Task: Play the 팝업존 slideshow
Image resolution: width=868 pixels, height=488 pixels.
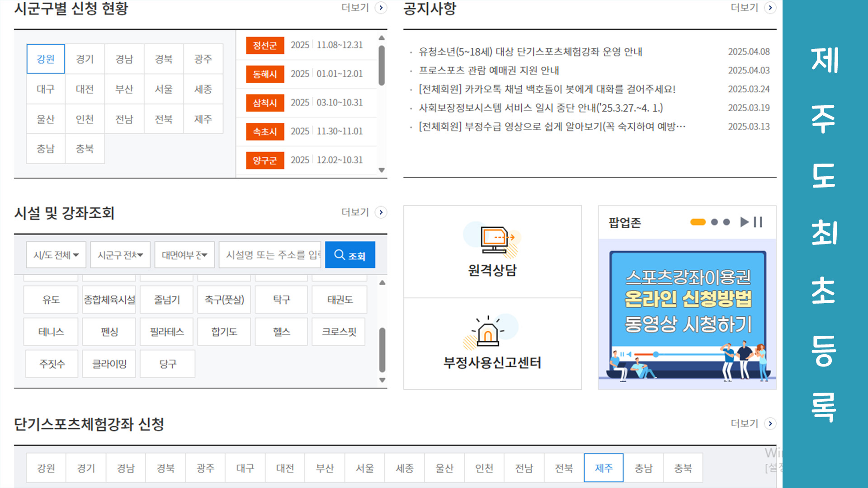Action: (x=744, y=222)
